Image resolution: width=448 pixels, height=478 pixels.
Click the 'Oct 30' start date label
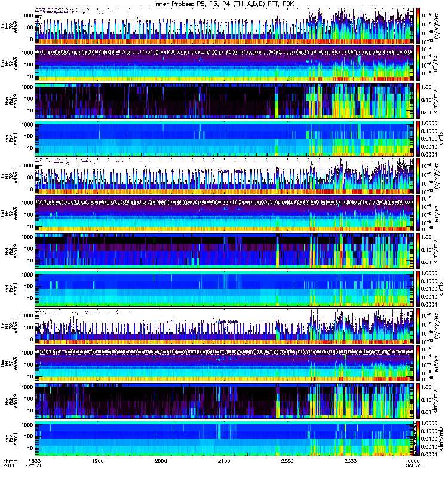[35, 465]
